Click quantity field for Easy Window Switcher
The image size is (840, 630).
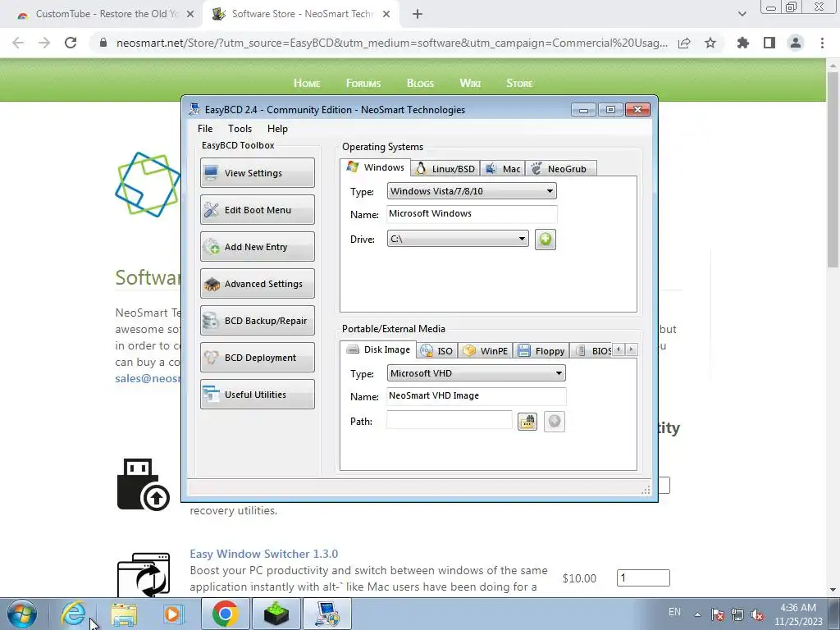click(643, 578)
